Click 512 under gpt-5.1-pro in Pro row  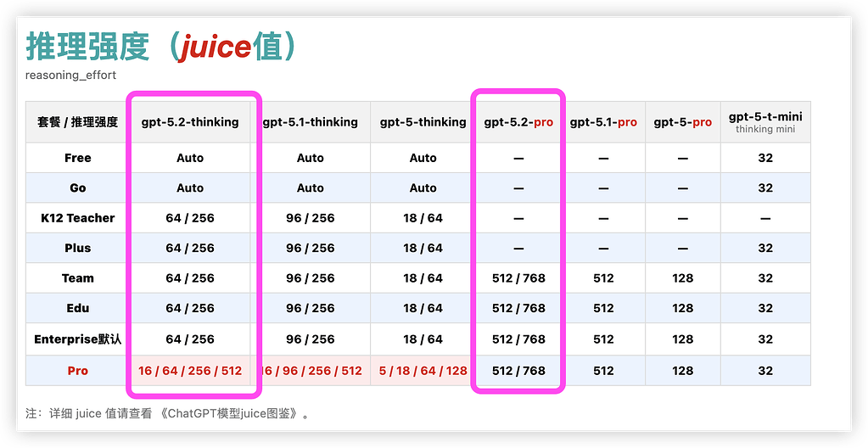603,371
